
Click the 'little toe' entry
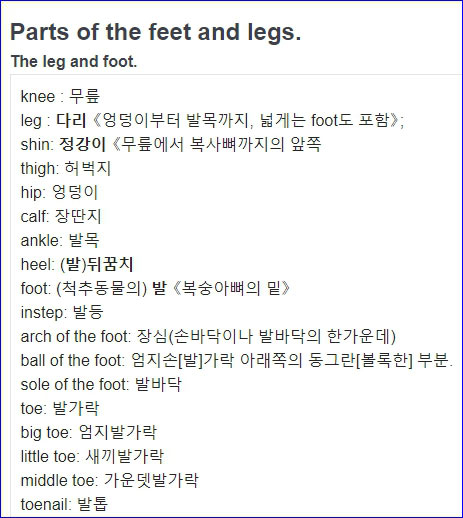(x=92, y=456)
